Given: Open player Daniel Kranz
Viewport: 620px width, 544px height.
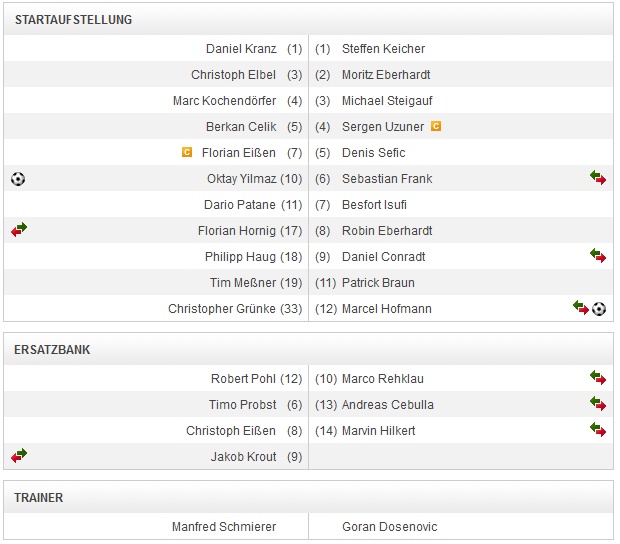Looking at the screenshot, I should pos(241,49).
